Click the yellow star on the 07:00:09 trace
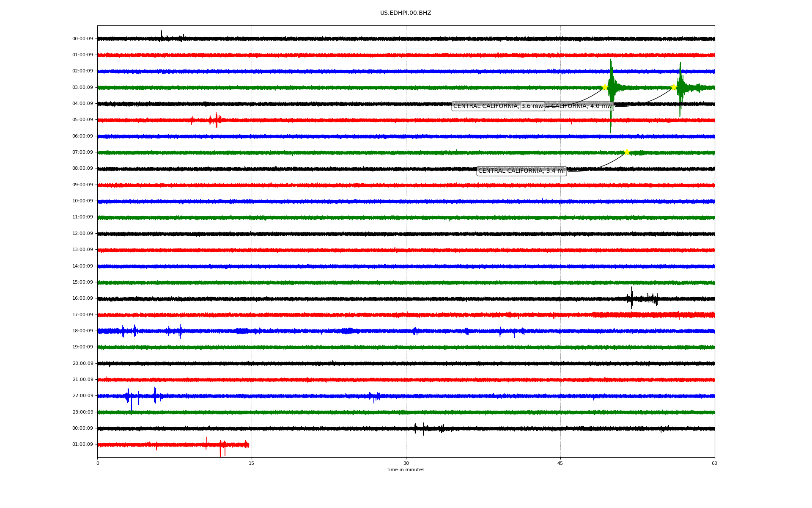 click(x=627, y=152)
